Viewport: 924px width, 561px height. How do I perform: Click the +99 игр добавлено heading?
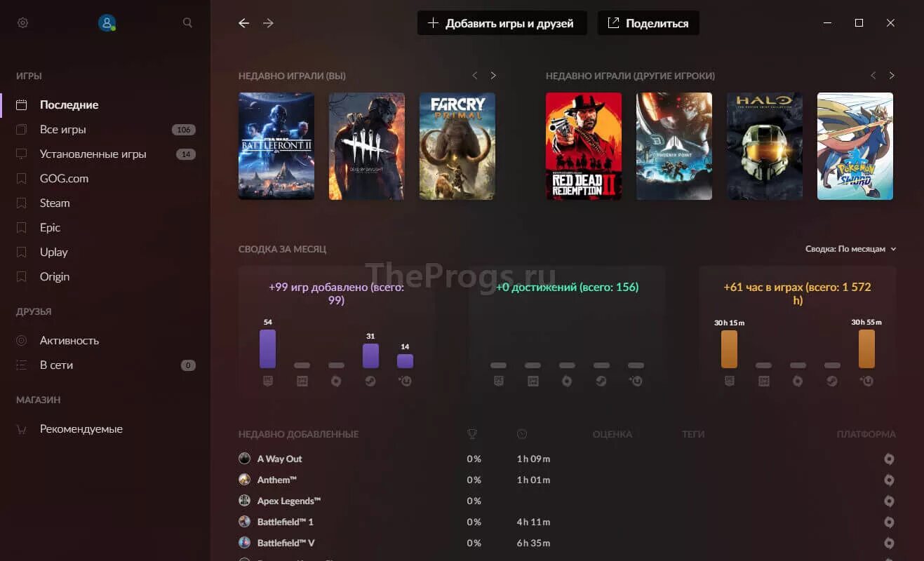(x=337, y=294)
